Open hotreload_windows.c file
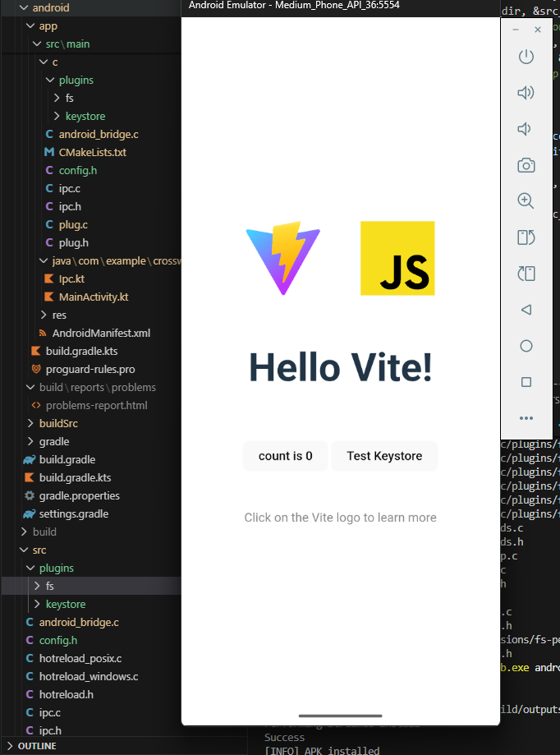 point(89,676)
